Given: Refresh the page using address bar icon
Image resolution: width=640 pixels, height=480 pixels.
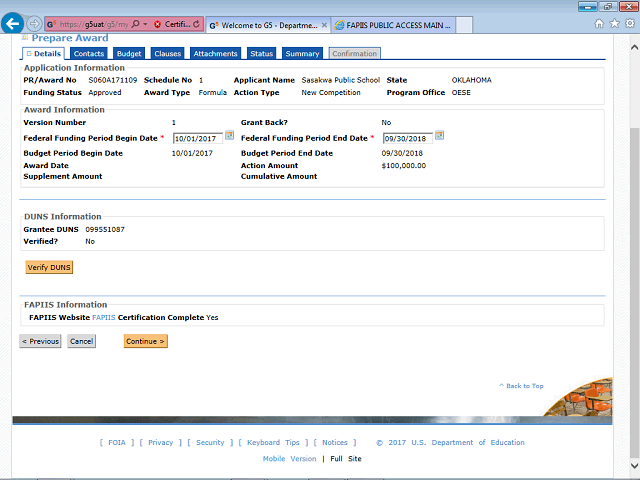Looking at the screenshot, I should (195, 23).
